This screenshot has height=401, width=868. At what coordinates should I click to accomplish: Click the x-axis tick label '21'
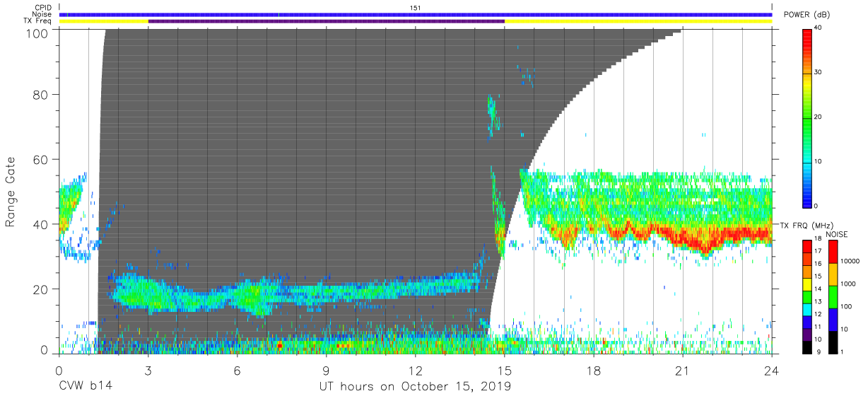(682, 370)
